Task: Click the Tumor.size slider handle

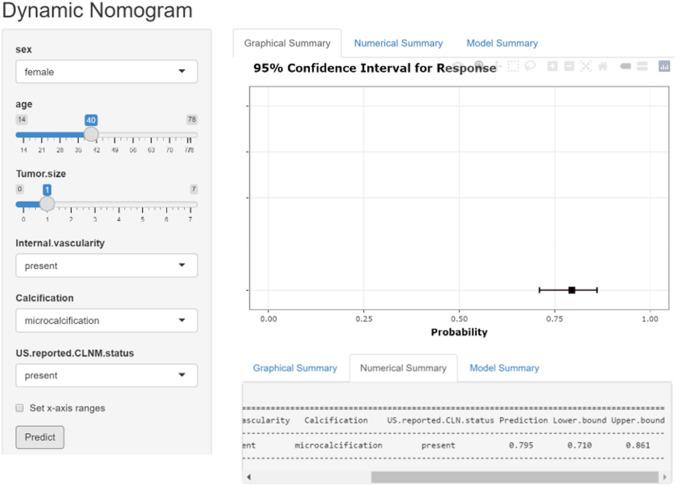Action: 47,203
